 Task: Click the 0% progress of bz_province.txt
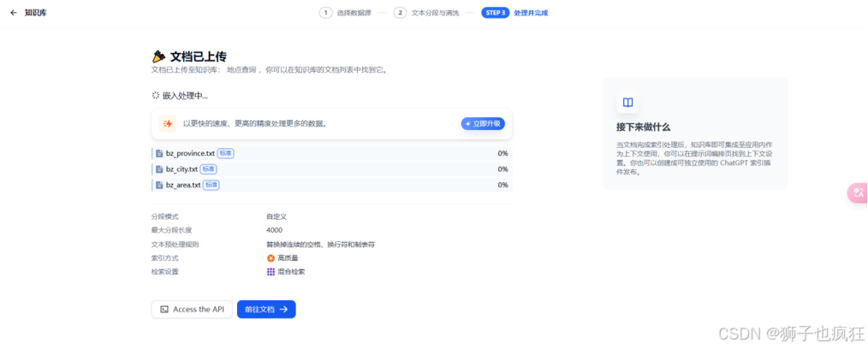point(502,153)
